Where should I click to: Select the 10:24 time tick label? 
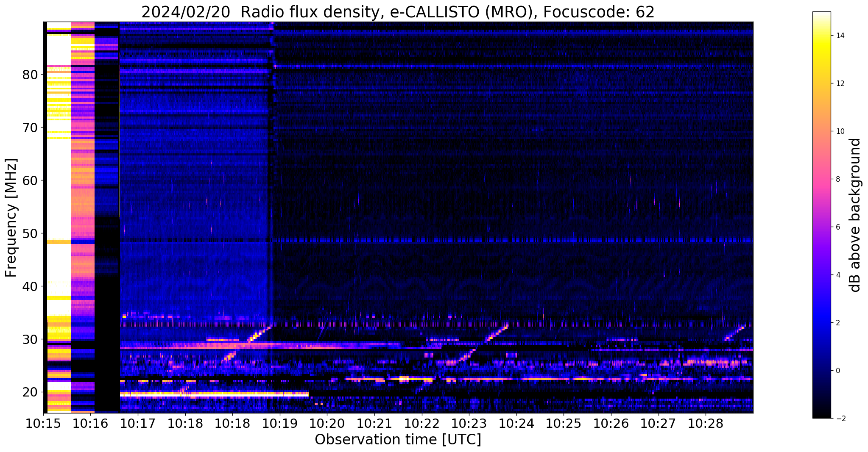pos(516,424)
